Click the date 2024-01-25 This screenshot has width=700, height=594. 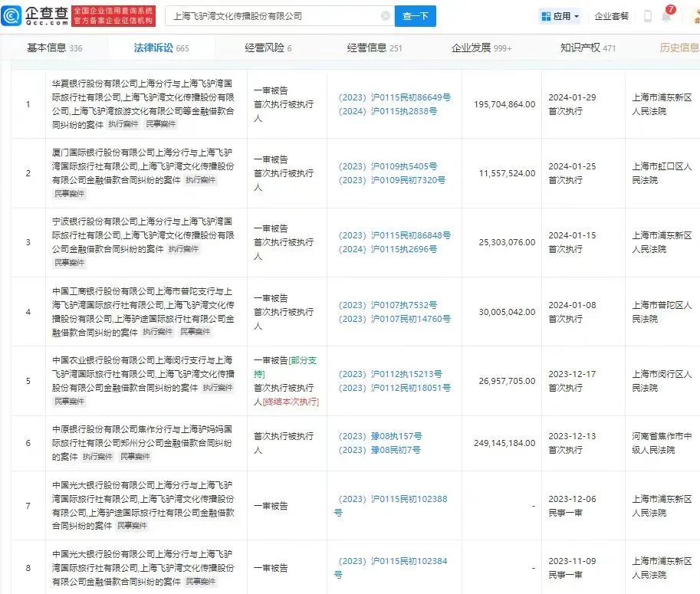[x=572, y=166]
